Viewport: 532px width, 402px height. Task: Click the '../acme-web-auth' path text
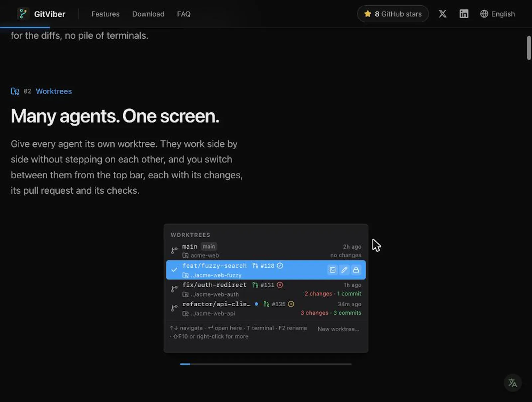(x=214, y=294)
